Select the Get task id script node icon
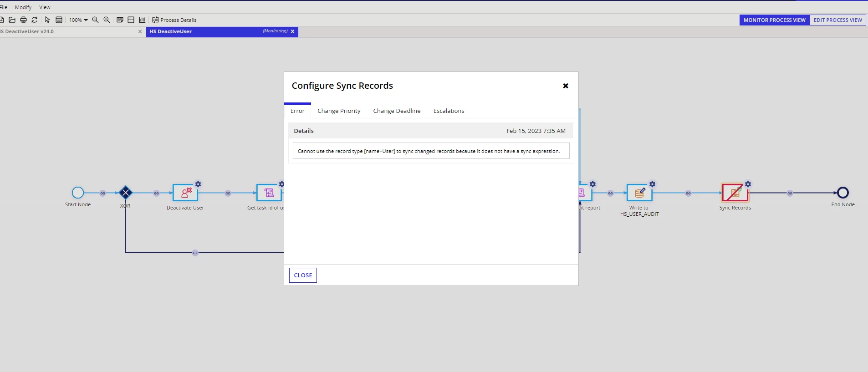Image resolution: width=868 pixels, height=372 pixels. [269, 193]
